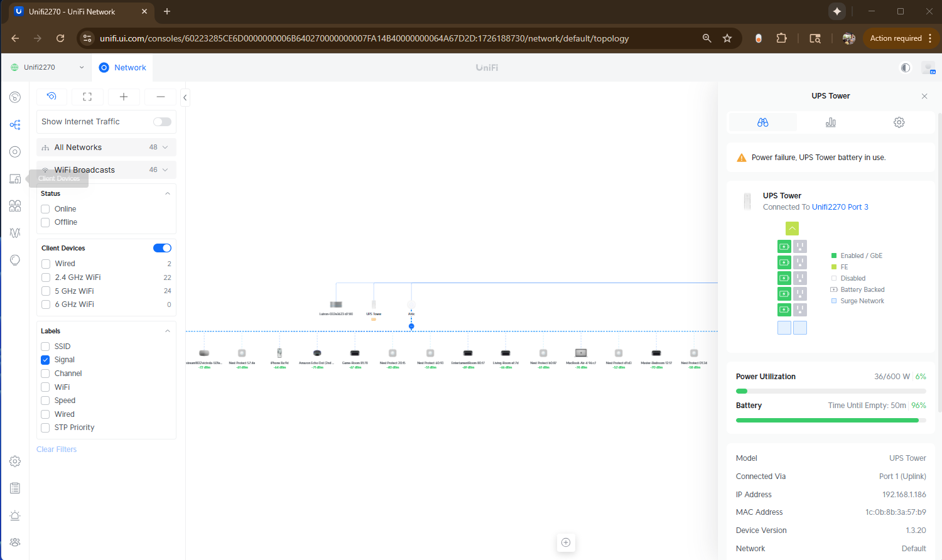
Task: Expand the All Networks dropdown
Action: pos(165,148)
